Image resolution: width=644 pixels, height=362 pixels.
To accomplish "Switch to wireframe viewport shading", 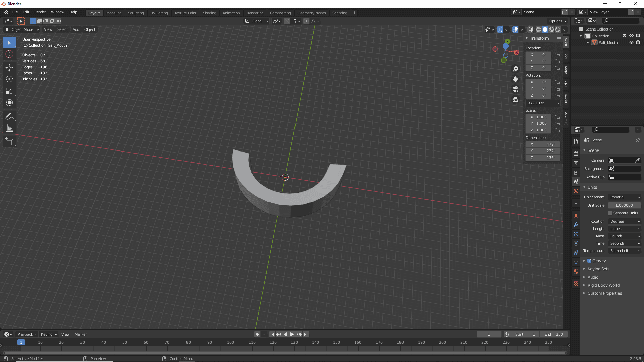I will (x=539, y=29).
